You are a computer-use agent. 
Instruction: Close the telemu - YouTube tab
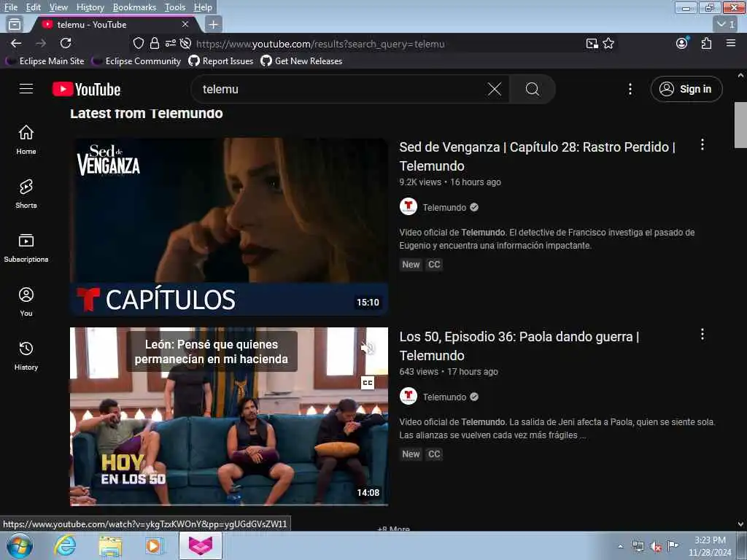(x=185, y=24)
